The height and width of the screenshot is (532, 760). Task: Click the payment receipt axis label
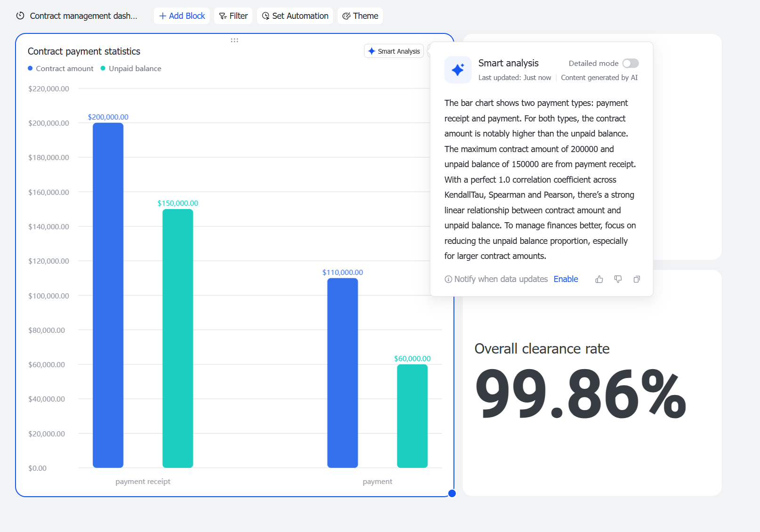point(143,482)
